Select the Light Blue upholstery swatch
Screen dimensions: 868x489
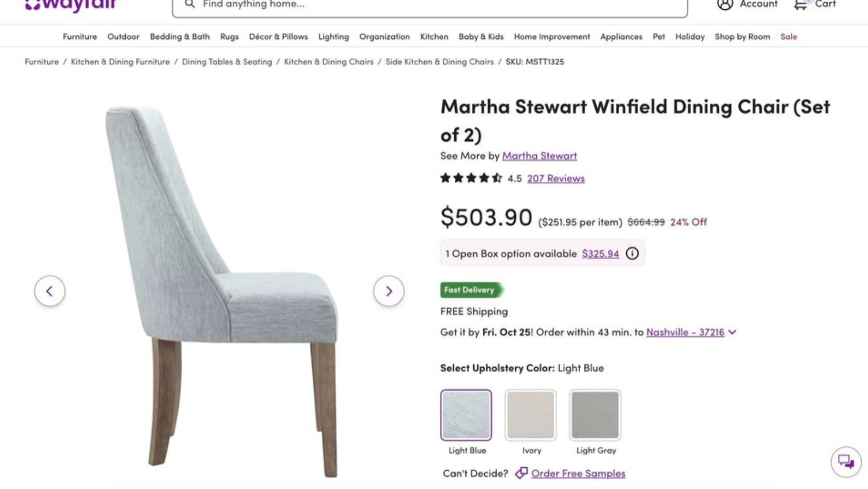click(x=466, y=415)
